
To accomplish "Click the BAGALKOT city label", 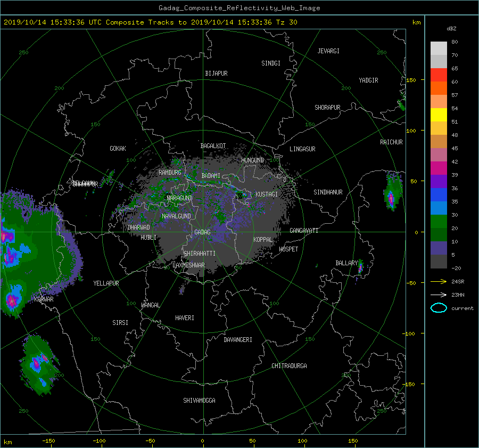I will pyautogui.click(x=213, y=146).
